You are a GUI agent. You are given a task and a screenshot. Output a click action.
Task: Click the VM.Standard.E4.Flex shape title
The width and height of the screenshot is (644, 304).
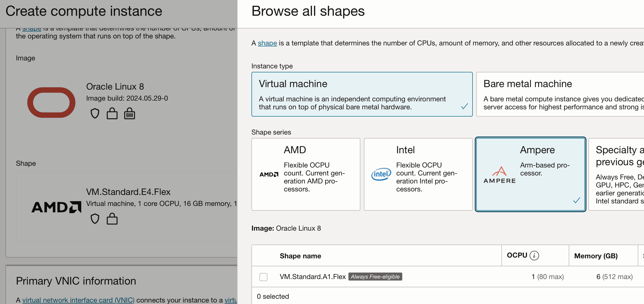click(x=128, y=192)
